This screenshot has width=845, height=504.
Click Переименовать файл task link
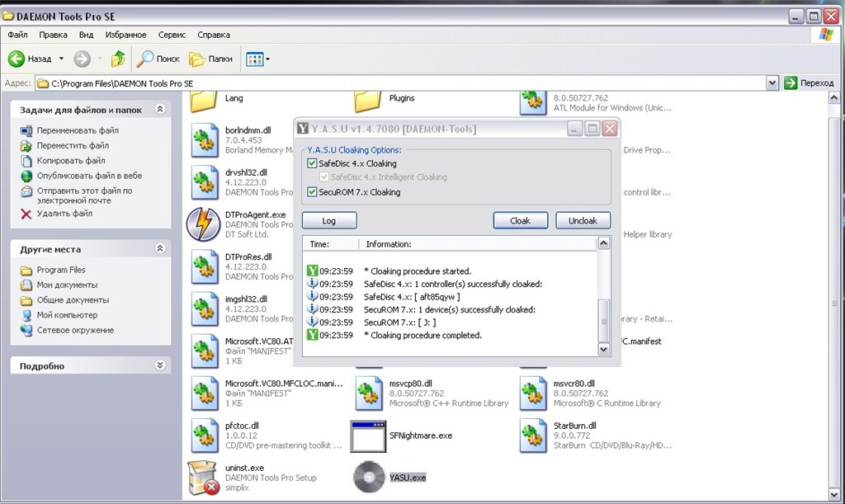78,130
